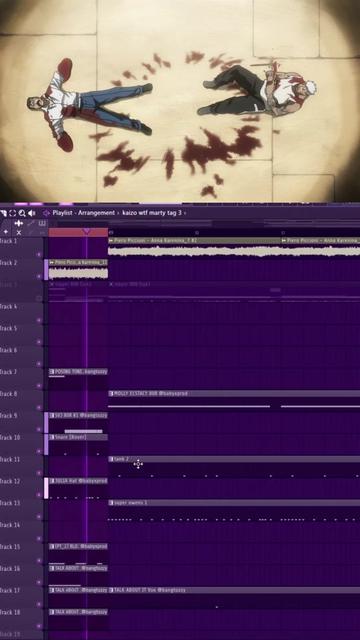This screenshot has width=360, height=640.
Task: Toggle mute dot on Track 12
Action: click(39, 495)
